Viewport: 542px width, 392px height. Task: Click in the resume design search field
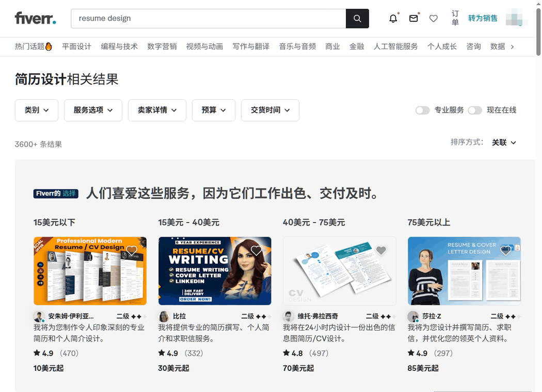pyautogui.click(x=209, y=19)
